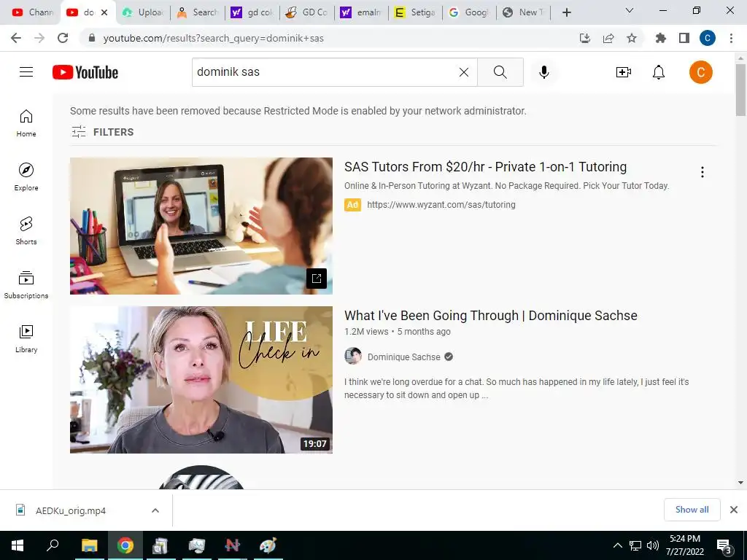Image resolution: width=747 pixels, height=560 pixels.
Task: Switch to the Search tab
Action: (x=197, y=12)
